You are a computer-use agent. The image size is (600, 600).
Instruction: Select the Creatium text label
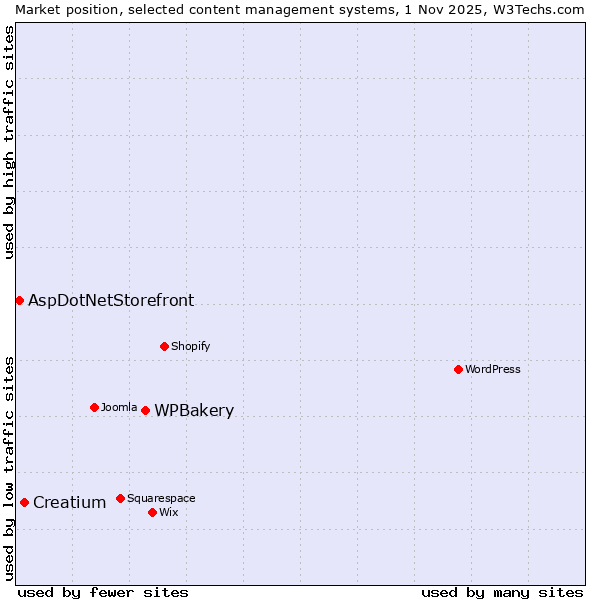click(69, 503)
